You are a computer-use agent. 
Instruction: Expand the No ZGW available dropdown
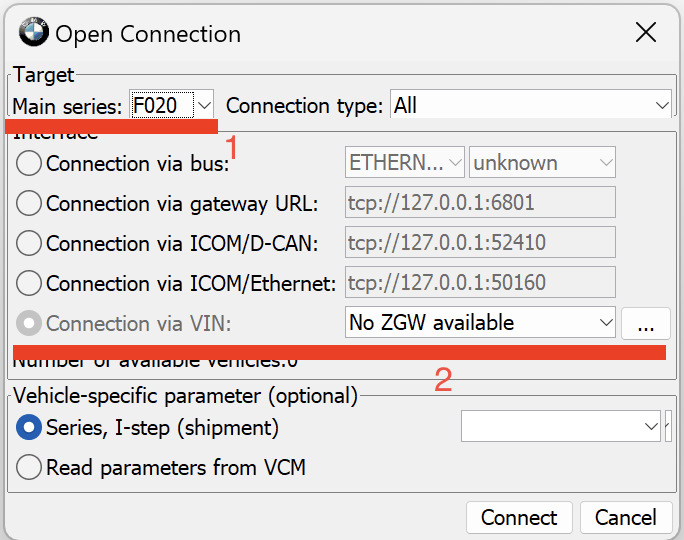(480, 322)
